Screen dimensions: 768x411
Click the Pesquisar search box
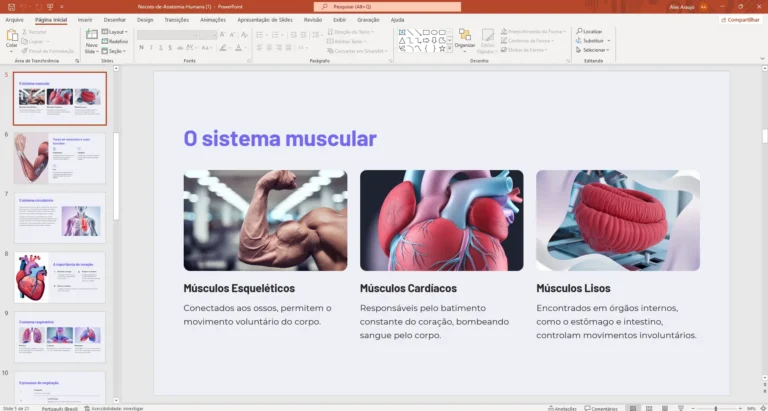[x=387, y=7]
